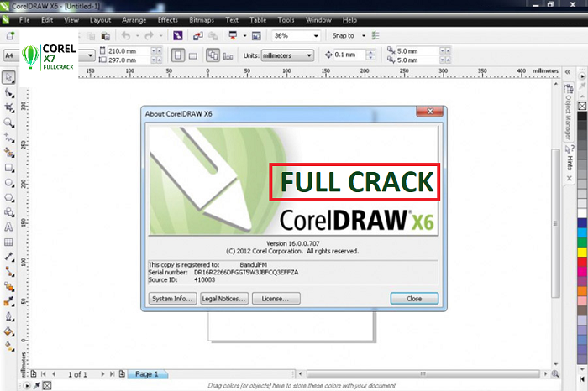
Task: Click the Redo arrow icon
Action: (150, 36)
